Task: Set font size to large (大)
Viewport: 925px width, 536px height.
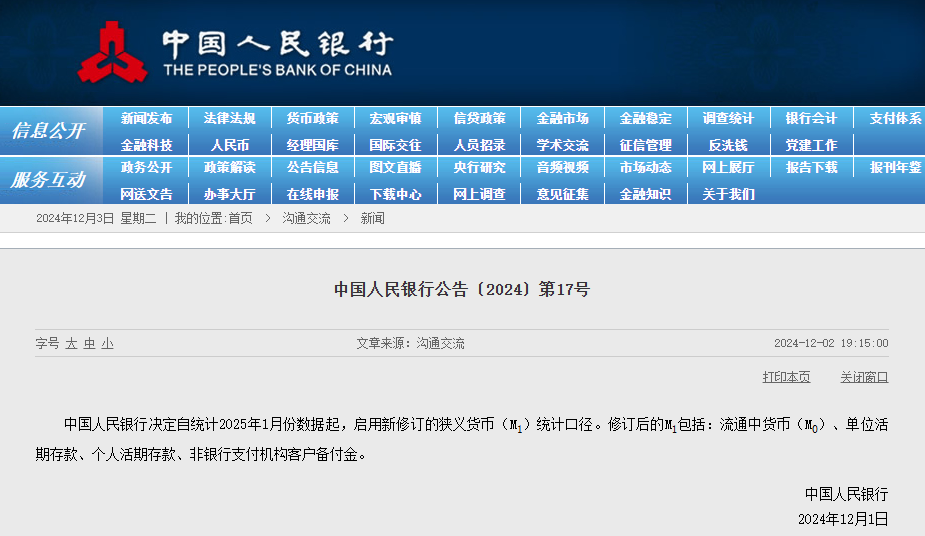Action: point(71,343)
